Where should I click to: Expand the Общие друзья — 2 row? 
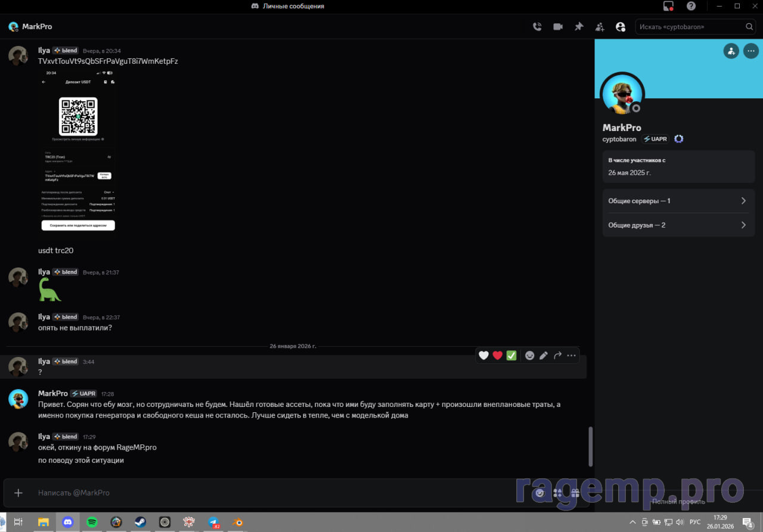click(x=678, y=225)
